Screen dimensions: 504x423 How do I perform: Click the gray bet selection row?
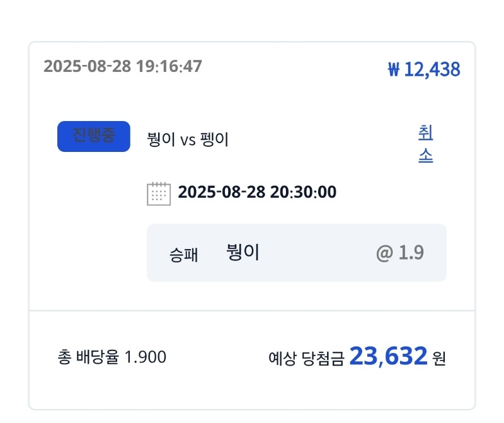296,253
